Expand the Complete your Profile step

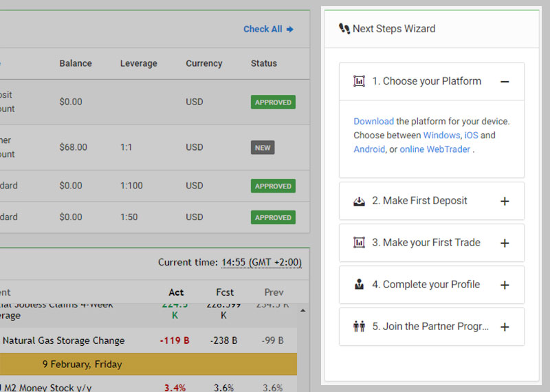click(x=505, y=285)
